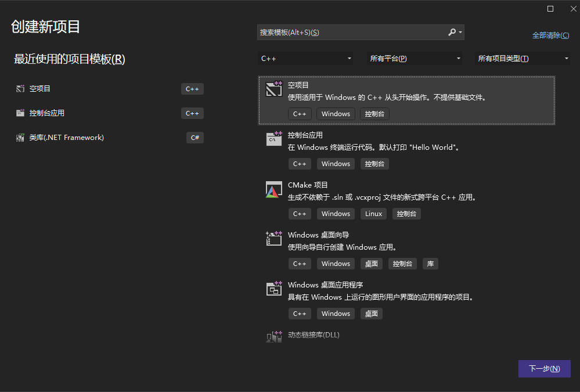Viewport: 580px width, 392px height.
Task: Click the 桌面 tag under Windows 桌面应用程序
Action: coord(371,313)
